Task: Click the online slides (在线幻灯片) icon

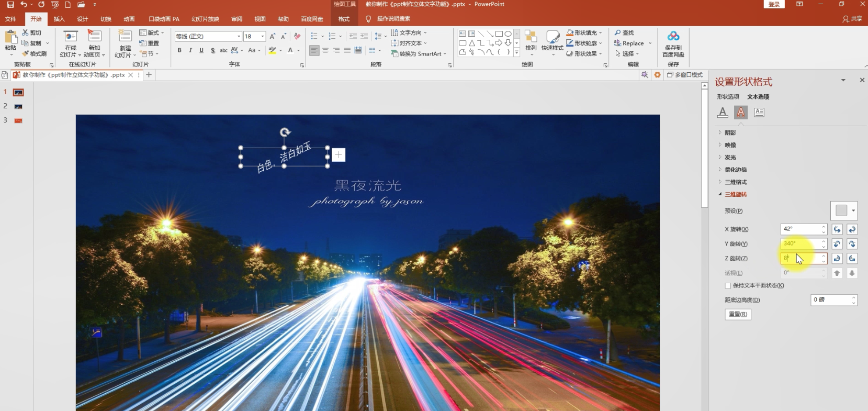Action: coord(71,36)
